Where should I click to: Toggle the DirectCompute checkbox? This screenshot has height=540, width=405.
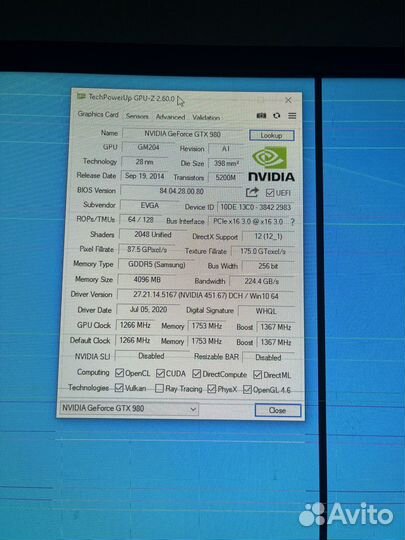(x=197, y=374)
